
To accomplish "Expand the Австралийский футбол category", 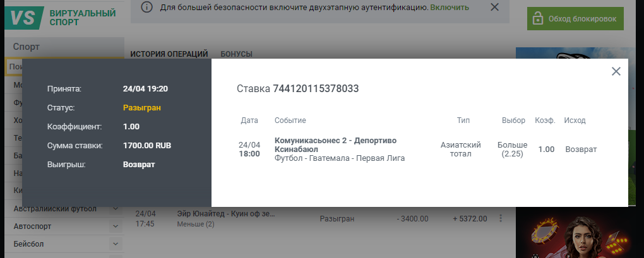I will coord(116,209).
